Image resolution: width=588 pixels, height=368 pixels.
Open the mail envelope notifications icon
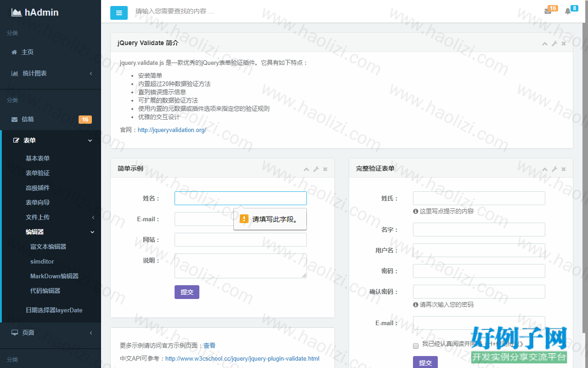(548, 11)
